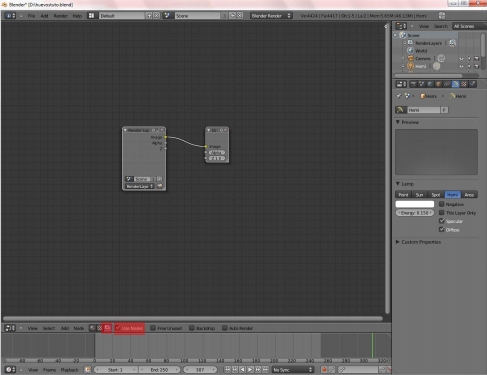This screenshot has width=487, height=375.
Task: Toggle the Use Nodes checkbox
Action: [x=117, y=328]
